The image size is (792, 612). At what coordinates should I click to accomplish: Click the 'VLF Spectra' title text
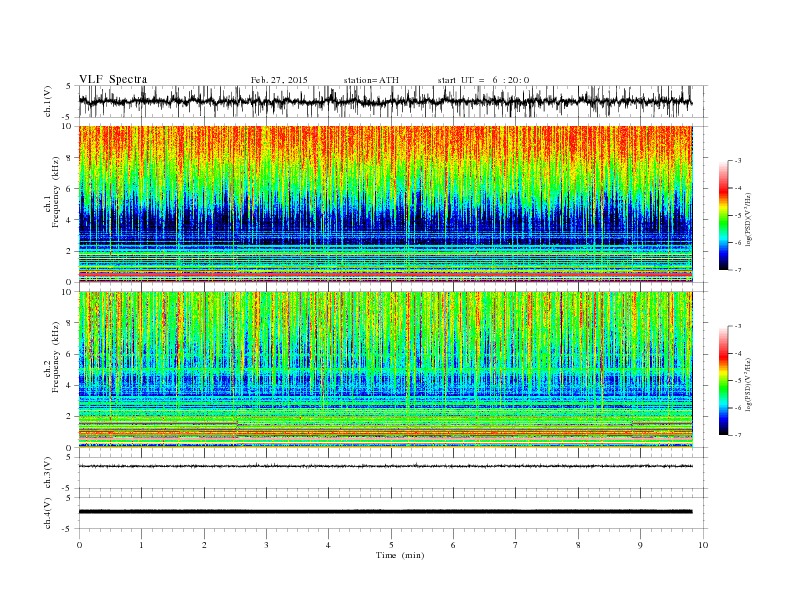pos(113,79)
